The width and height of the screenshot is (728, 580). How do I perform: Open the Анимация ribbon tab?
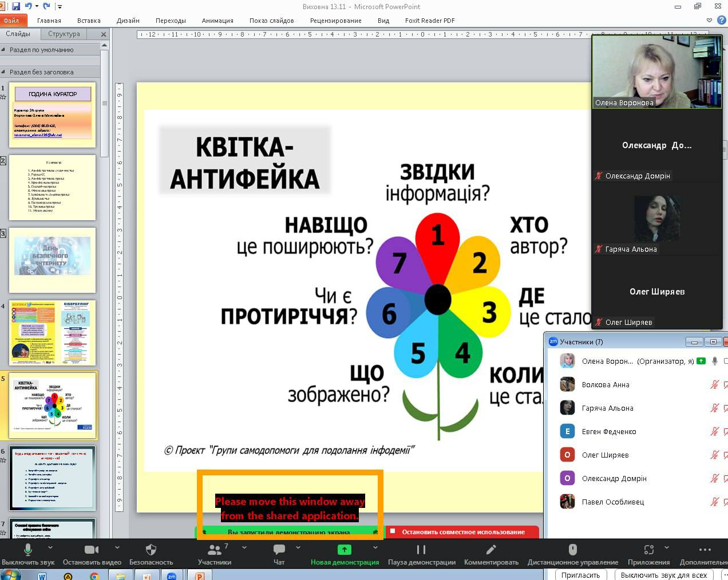(217, 21)
